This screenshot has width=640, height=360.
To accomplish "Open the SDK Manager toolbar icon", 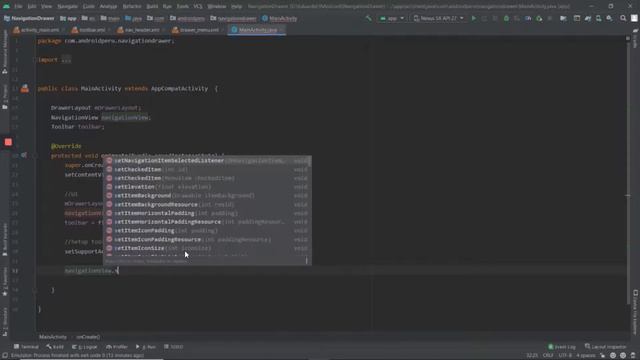I will coord(609,18).
